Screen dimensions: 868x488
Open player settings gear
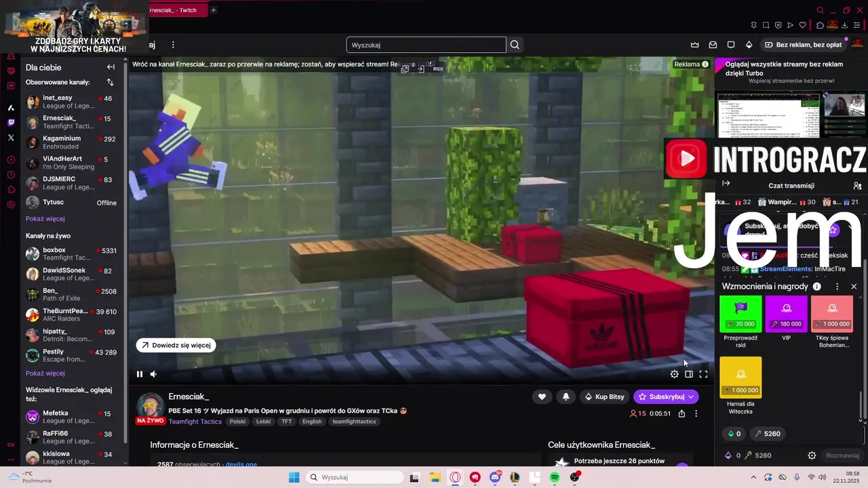point(674,374)
